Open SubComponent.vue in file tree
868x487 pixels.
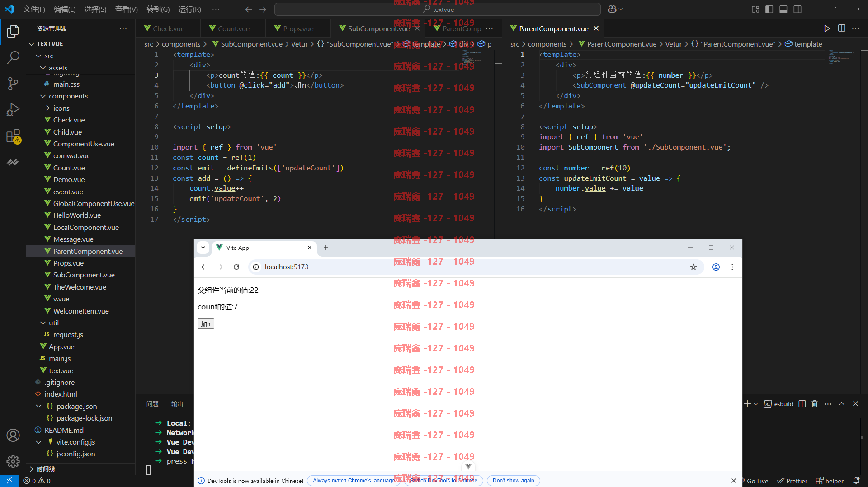coord(84,275)
